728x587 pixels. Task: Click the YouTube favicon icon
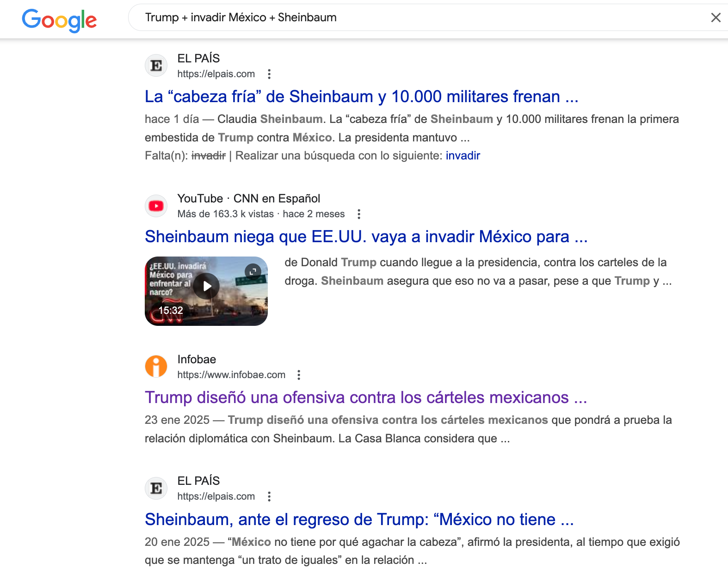tap(156, 206)
